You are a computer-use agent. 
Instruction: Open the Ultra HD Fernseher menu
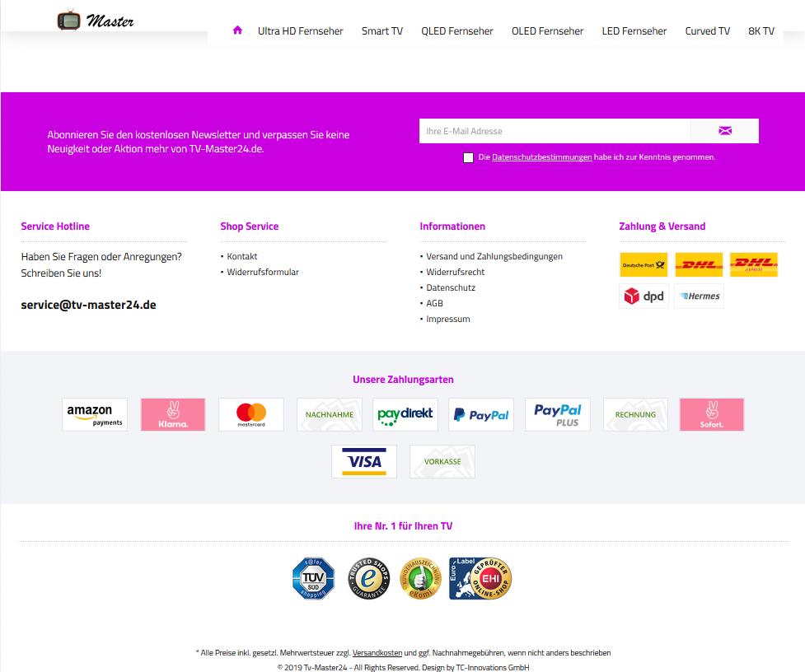tap(301, 30)
